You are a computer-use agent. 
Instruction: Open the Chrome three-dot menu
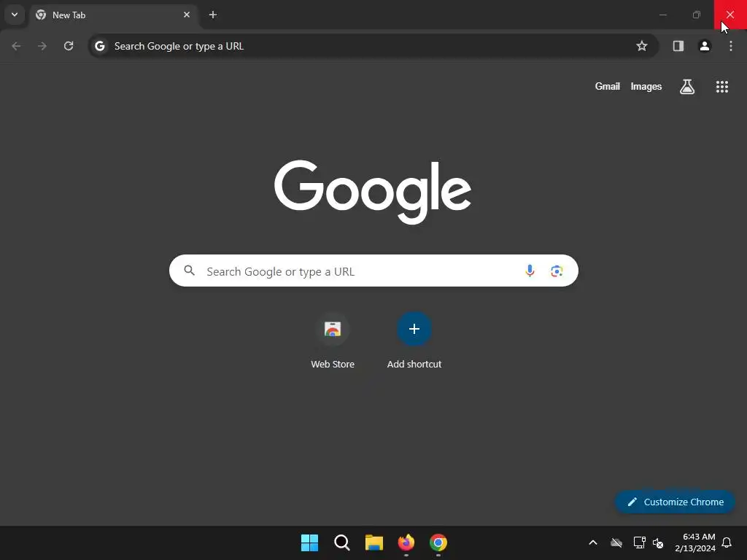[731, 46]
